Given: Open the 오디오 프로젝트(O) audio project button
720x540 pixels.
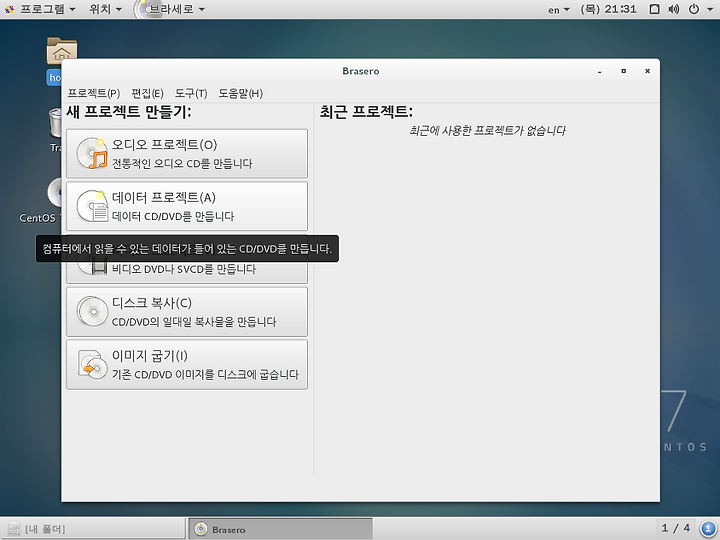Looking at the screenshot, I should pos(187,153).
